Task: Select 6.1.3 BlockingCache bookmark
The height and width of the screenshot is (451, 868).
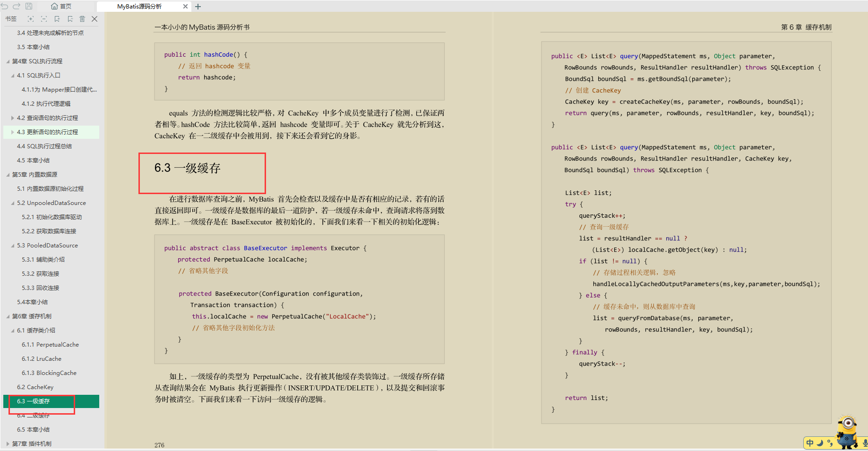Action: pyautogui.click(x=49, y=373)
